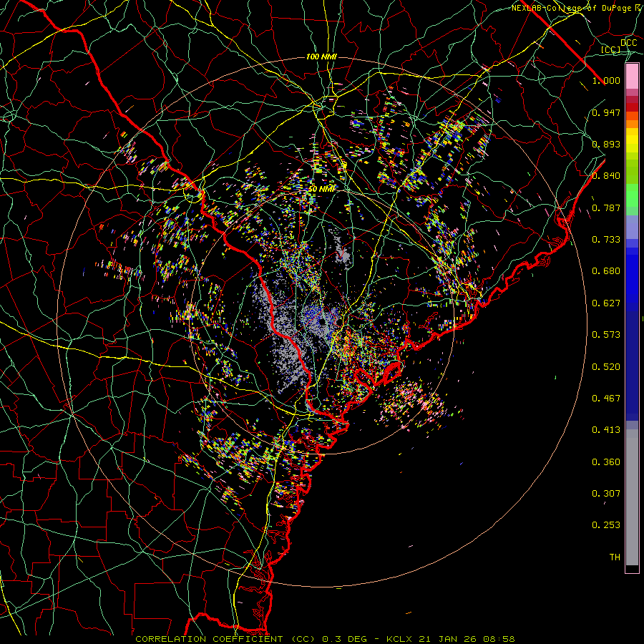Click the 0.627 legend value

tap(606, 303)
